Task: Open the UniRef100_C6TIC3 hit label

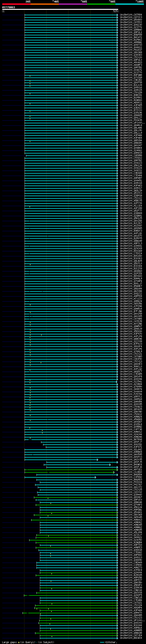Action: [131, 17]
